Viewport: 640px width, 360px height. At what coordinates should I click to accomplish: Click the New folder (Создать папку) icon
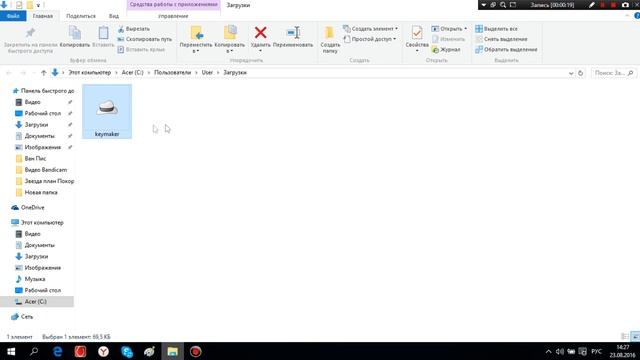[x=330, y=33]
